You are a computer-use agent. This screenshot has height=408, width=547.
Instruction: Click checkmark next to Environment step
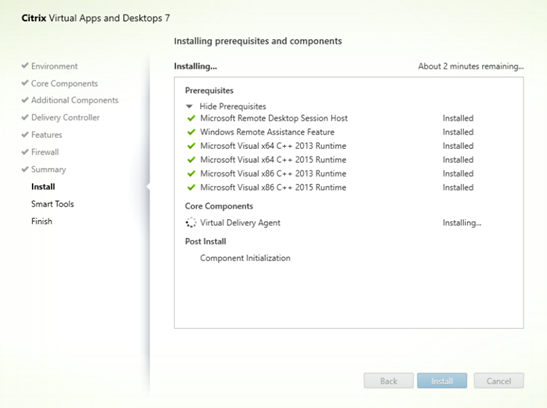point(25,66)
